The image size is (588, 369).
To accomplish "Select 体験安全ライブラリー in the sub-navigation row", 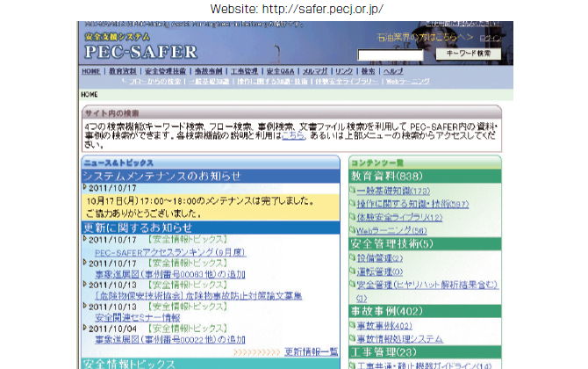I will click(347, 82).
